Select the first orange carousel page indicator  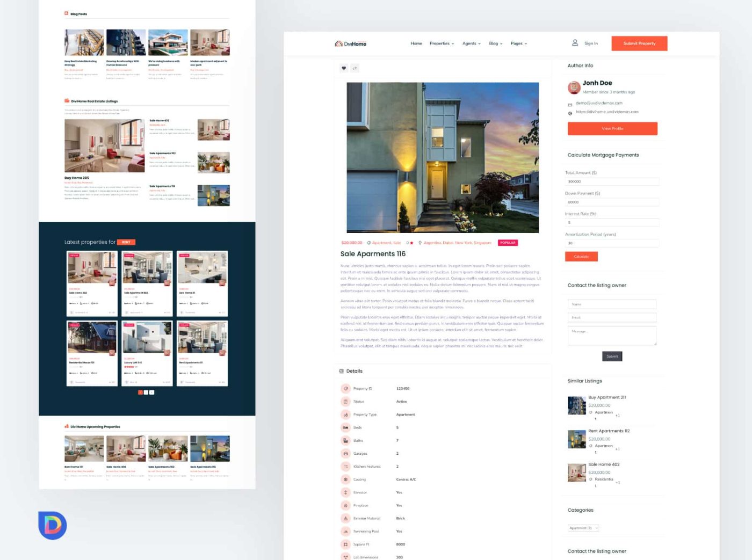[140, 392]
